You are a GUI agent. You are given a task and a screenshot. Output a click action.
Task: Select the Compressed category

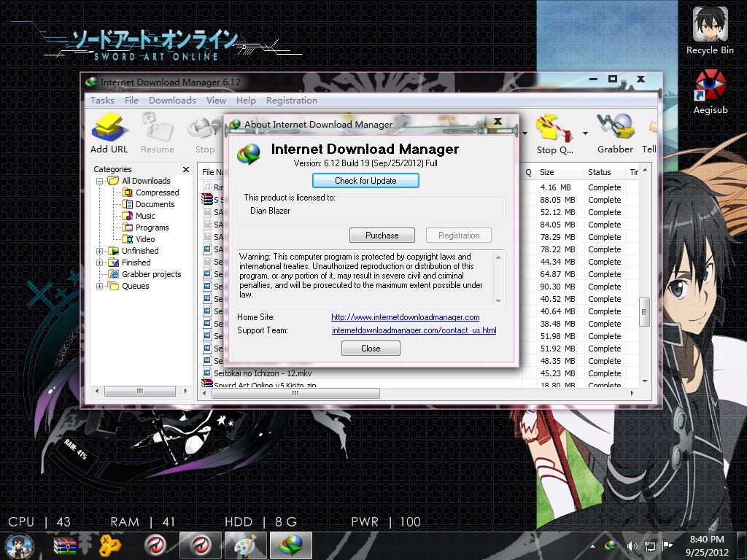pyautogui.click(x=158, y=192)
